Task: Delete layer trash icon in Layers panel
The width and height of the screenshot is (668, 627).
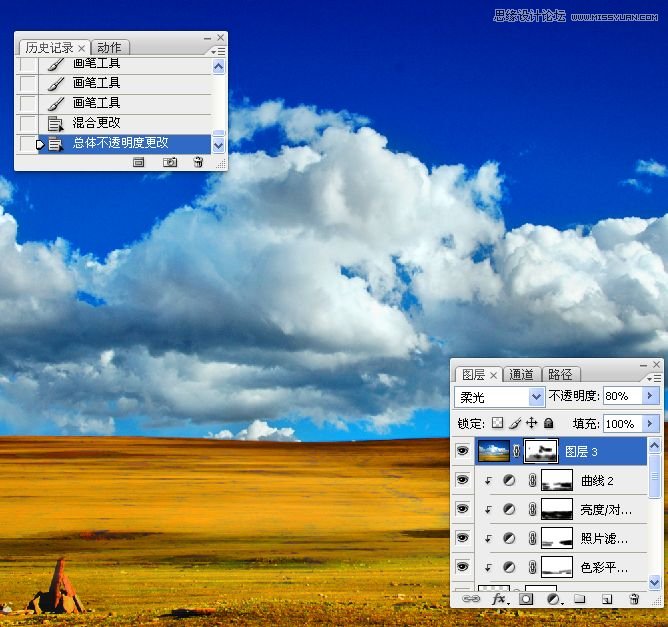Action: pyautogui.click(x=634, y=599)
